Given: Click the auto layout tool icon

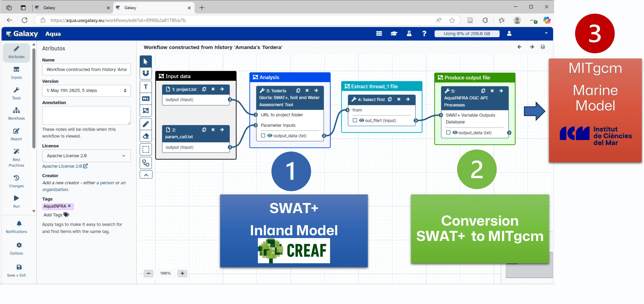Looking at the screenshot, I should click(x=146, y=163).
